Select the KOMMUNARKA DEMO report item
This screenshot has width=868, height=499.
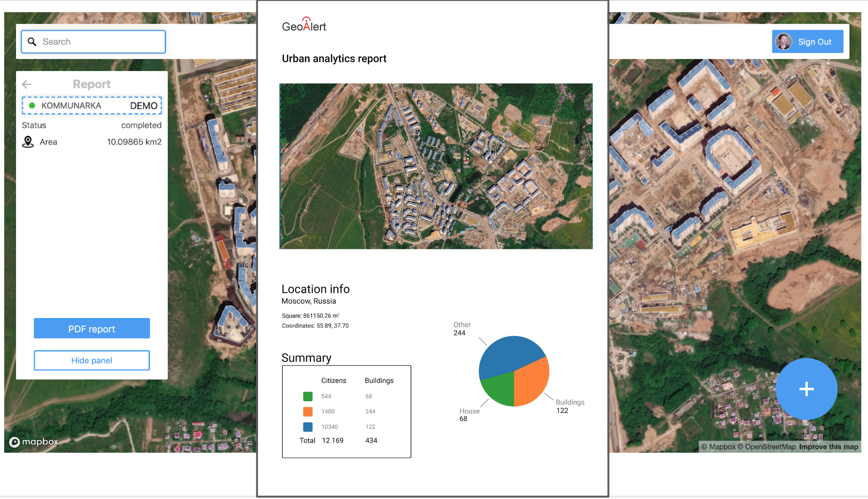(92, 106)
